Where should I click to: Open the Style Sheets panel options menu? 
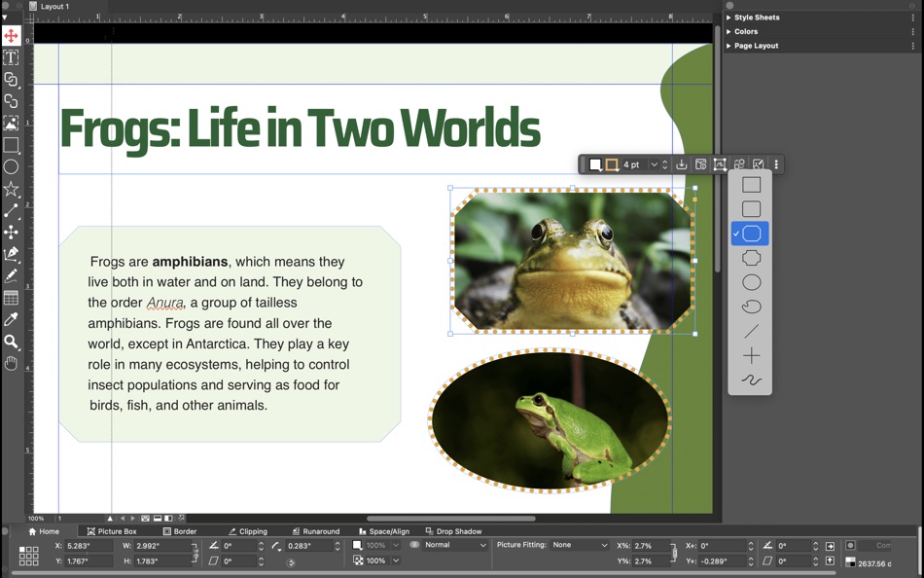tap(912, 18)
